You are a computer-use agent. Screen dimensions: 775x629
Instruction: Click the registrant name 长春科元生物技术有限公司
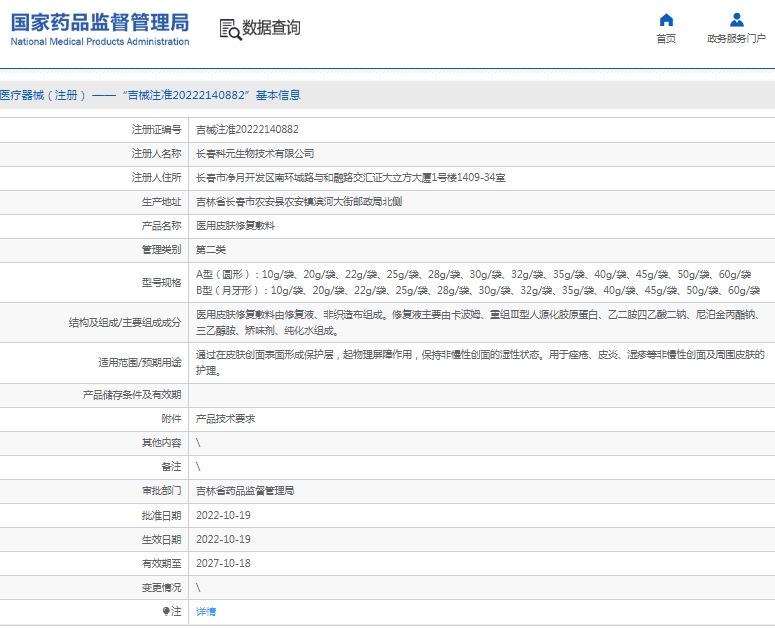(254, 154)
